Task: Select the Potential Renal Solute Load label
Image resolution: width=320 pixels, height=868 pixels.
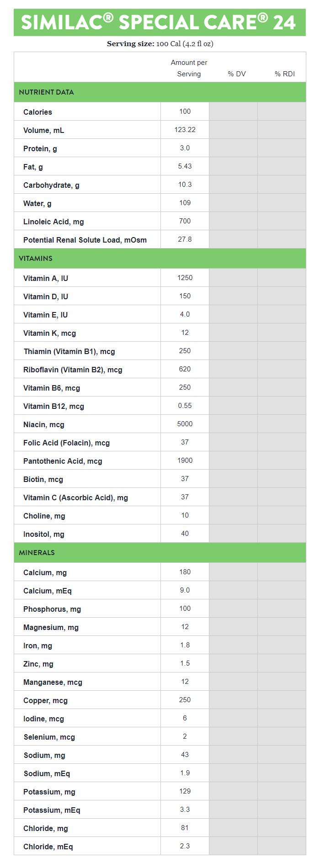Action: click(x=85, y=240)
